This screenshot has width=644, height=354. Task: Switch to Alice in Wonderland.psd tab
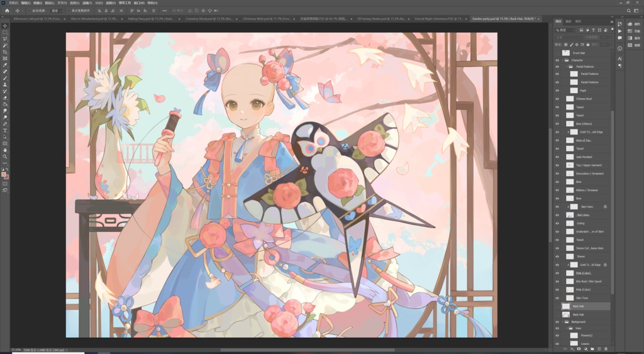95,19
